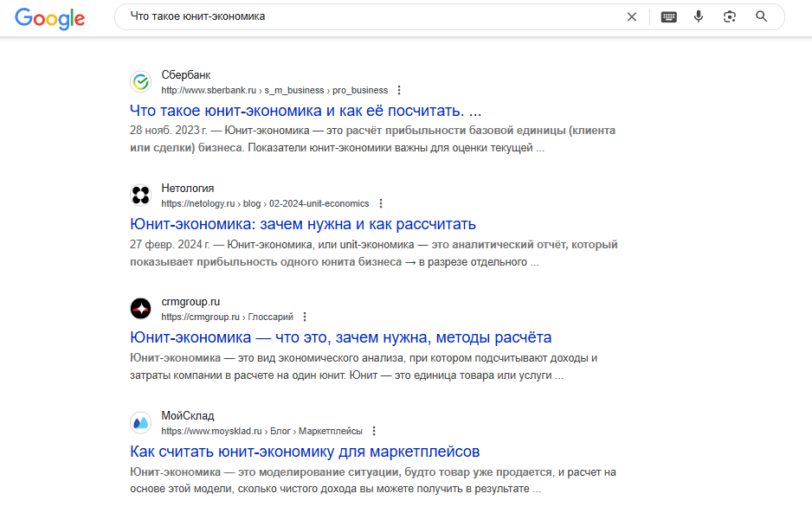Click the magnifier search icon
The image size is (812, 513).
click(761, 16)
